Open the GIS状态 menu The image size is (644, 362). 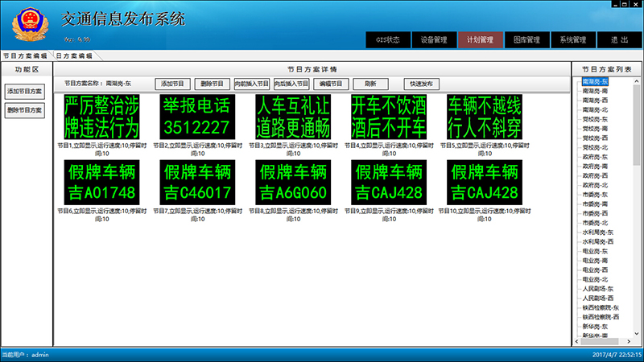tap(387, 39)
